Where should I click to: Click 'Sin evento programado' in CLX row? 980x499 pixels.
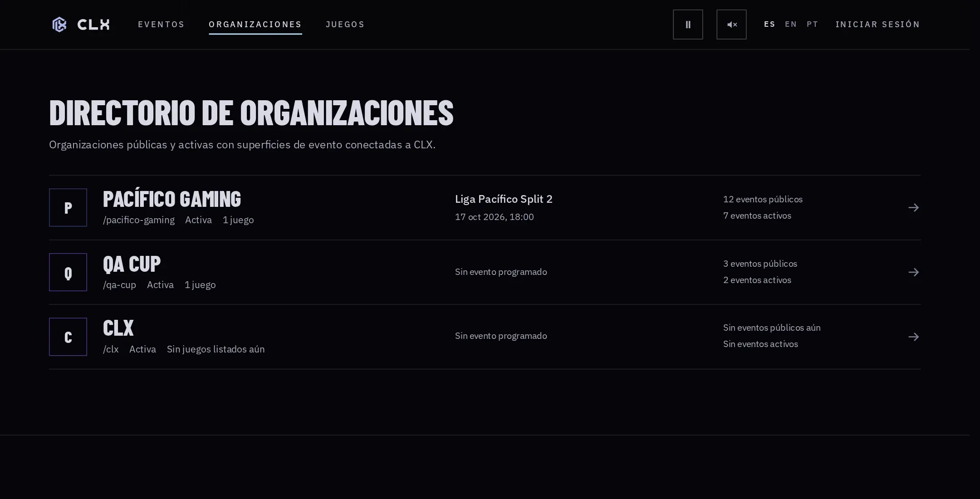click(501, 336)
